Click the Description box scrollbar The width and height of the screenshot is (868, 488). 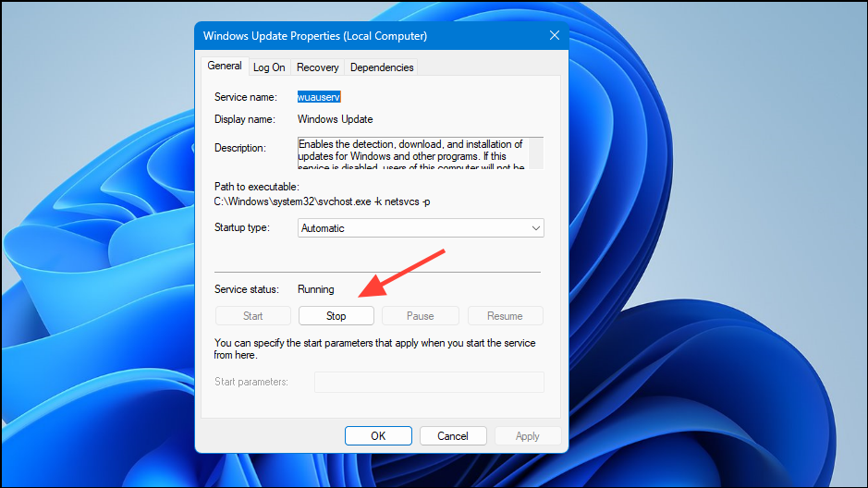536,153
